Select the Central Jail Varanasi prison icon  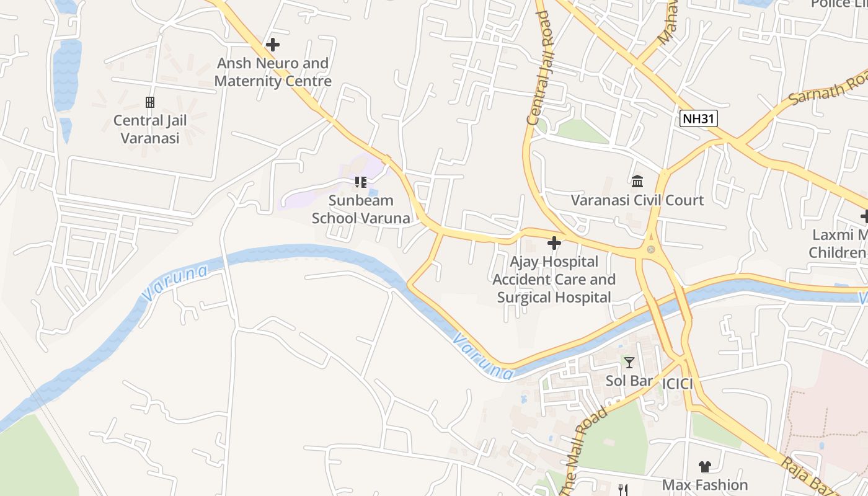point(149,102)
